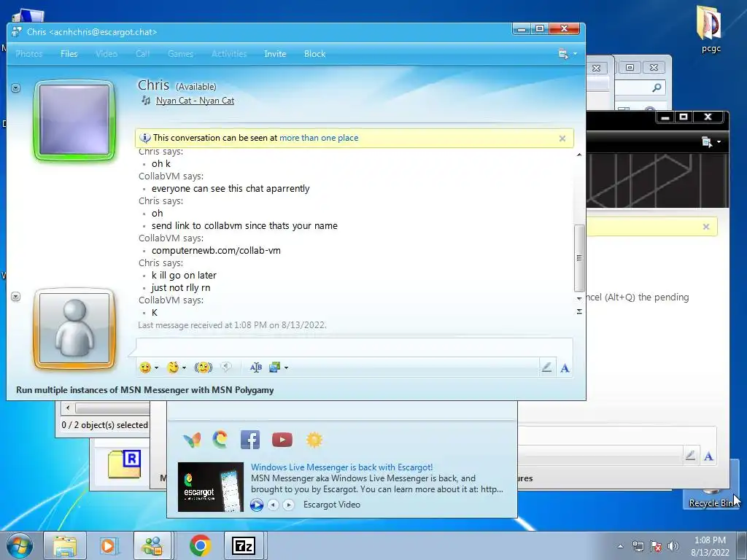Click the Games toolbar item
747x560 pixels.
[181, 54]
